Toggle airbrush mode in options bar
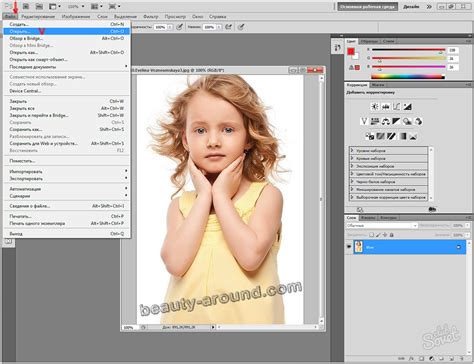The width and height of the screenshot is (474, 364). (x=228, y=27)
